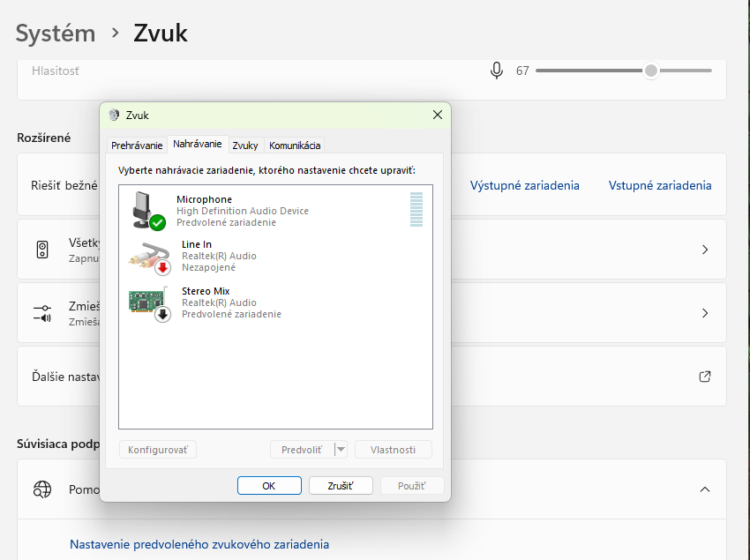The width and height of the screenshot is (750, 560).
Task: Click the input volume slider handle
Action: [x=651, y=71]
